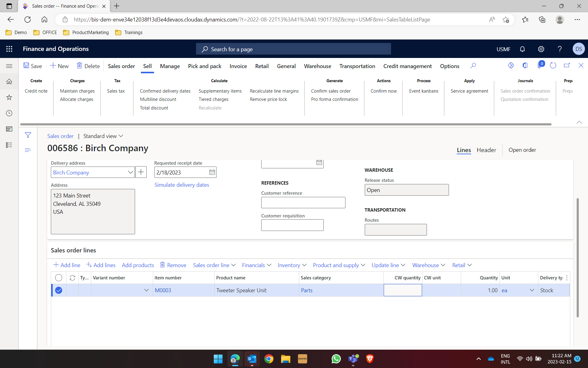Open the Unit ea dropdown
Viewport: 588px width, 368px height.
[532, 290]
